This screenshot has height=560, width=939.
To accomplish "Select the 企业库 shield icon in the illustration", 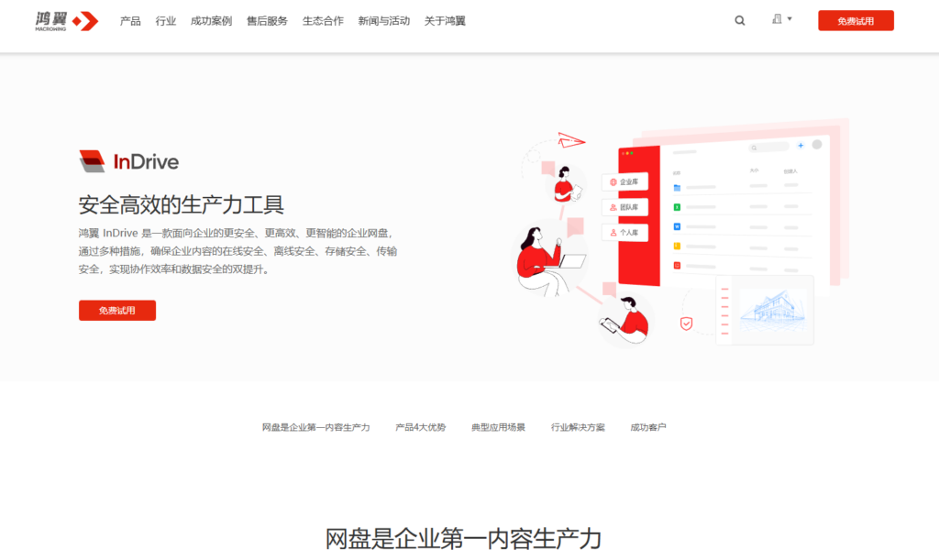I will (613, 181).
